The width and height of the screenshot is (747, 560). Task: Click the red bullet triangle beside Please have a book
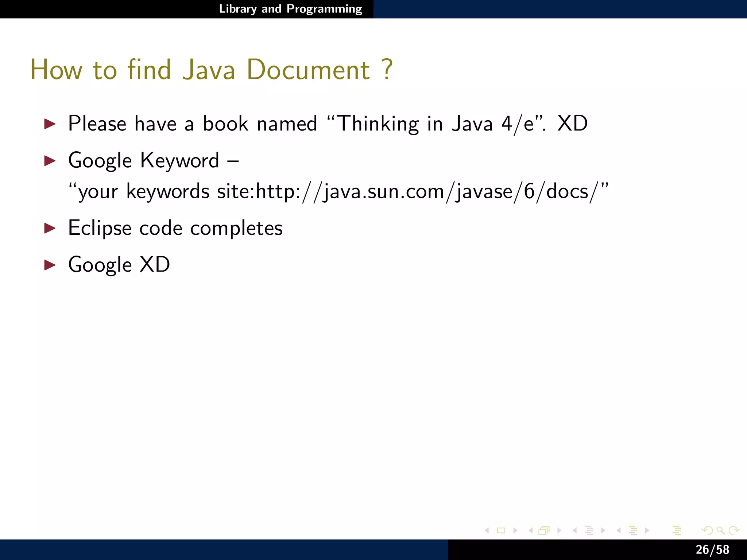50,124
